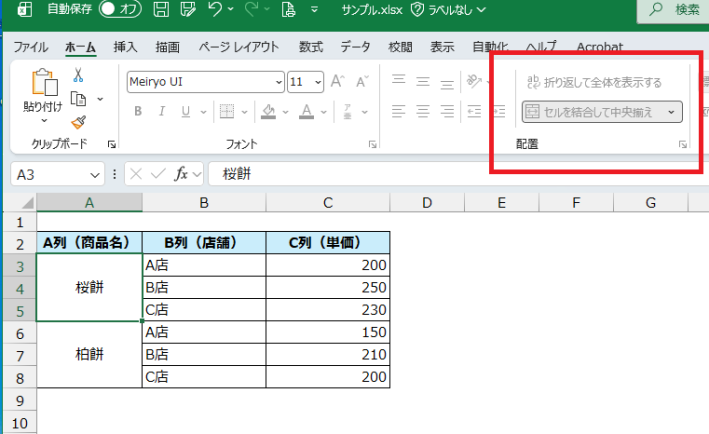
Task: Switch to the データ (Data) tab
Action: coord(355,47)
